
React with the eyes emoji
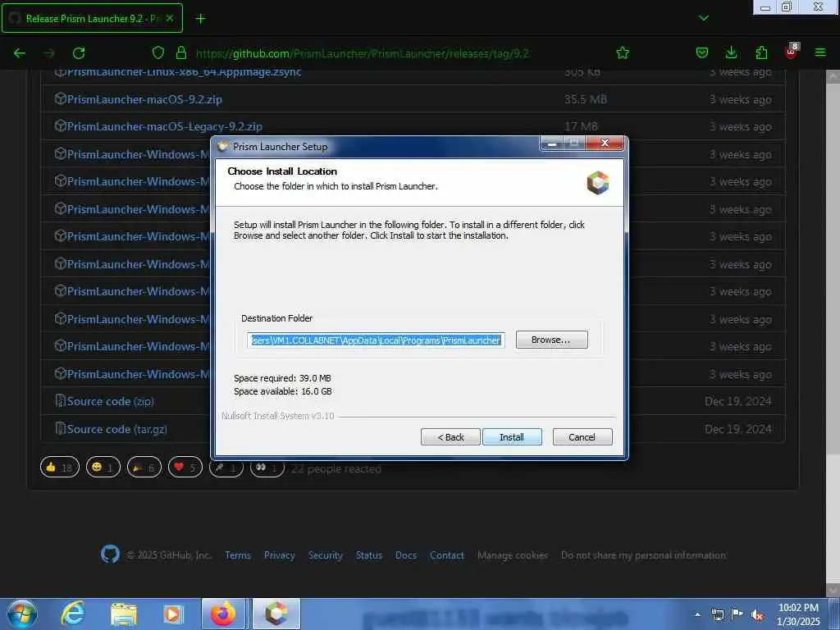[267, 468]
